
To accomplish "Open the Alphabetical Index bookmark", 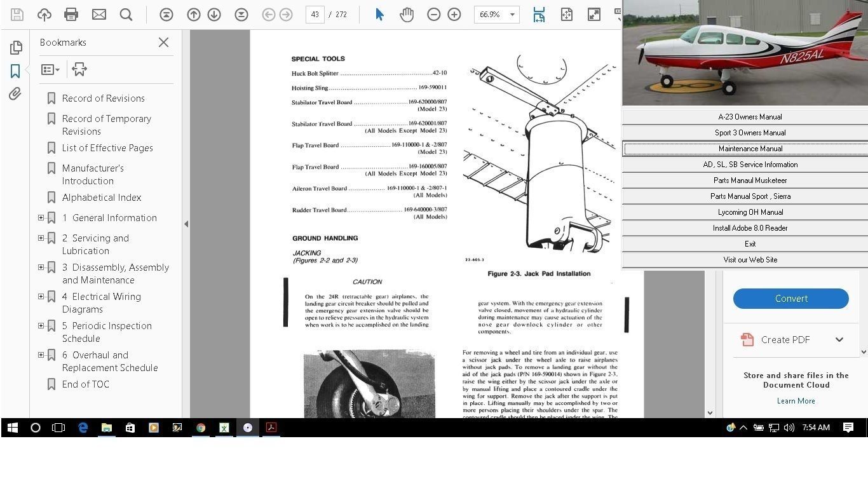I will click(102, 197).
